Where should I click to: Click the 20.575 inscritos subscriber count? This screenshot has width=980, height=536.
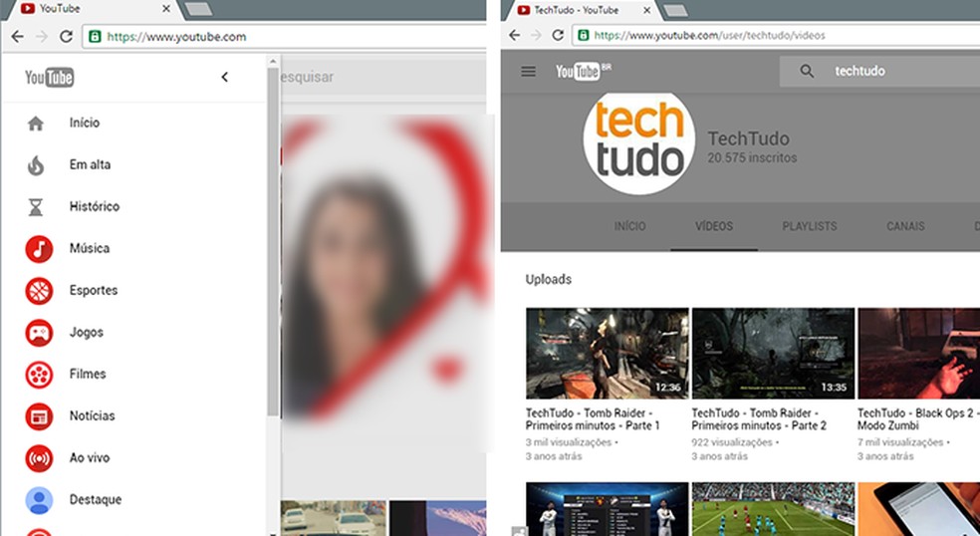(x=752, y=158)
